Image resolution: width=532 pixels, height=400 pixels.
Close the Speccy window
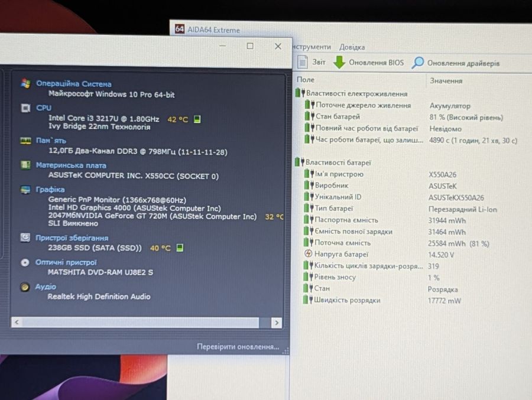[278, 46]
